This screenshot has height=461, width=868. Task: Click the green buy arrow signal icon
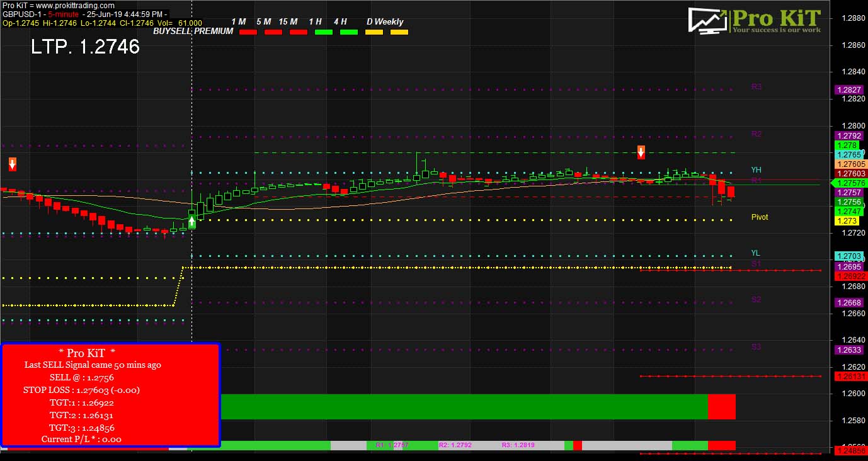191,222
